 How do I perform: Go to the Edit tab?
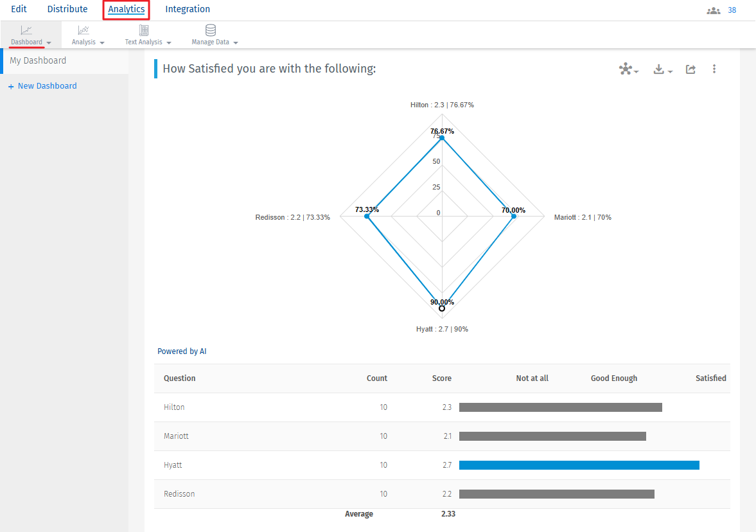(19, 10)
